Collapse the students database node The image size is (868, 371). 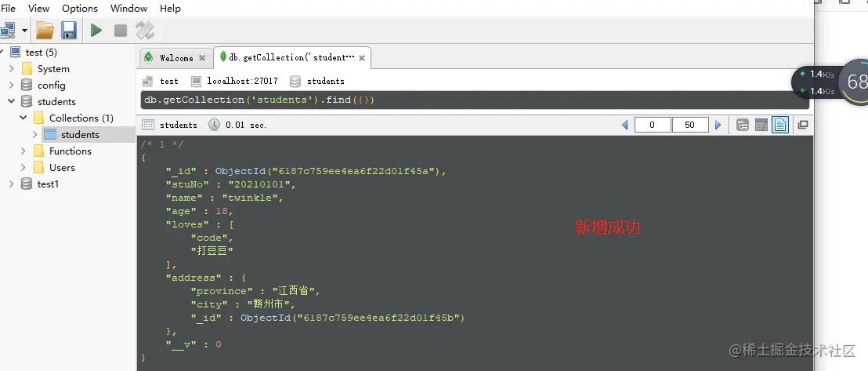point(12,101)
